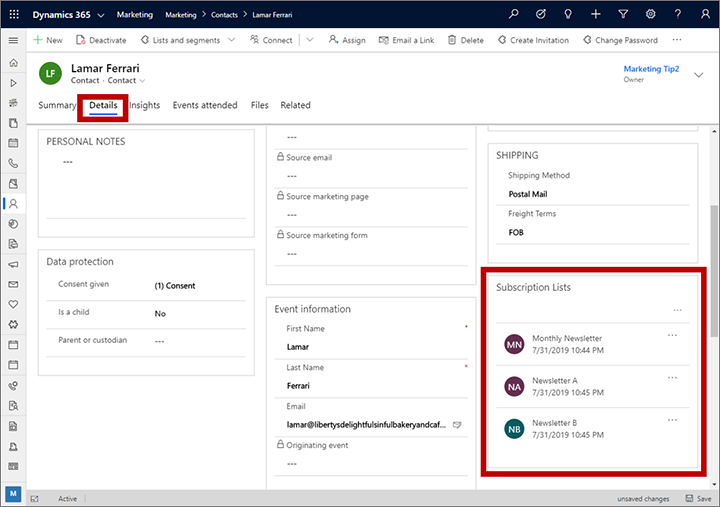Click the open-in-new-window icon in status bar
Viewport: 720px width, 507px height.
click(34, 498)
